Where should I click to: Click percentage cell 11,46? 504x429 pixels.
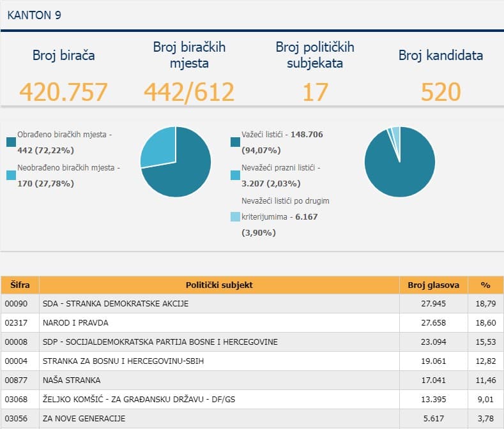[485, 380]
